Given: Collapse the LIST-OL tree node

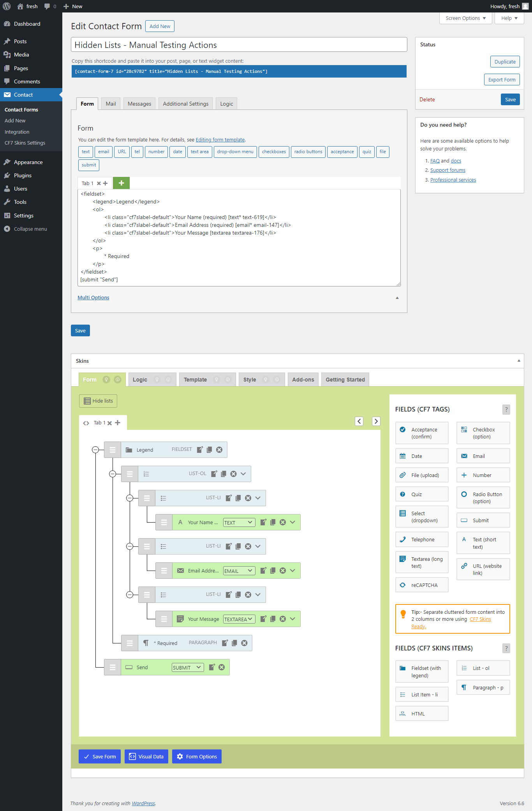Looking at the screenshot, I should pyautogui.click(x=113, y=474).
